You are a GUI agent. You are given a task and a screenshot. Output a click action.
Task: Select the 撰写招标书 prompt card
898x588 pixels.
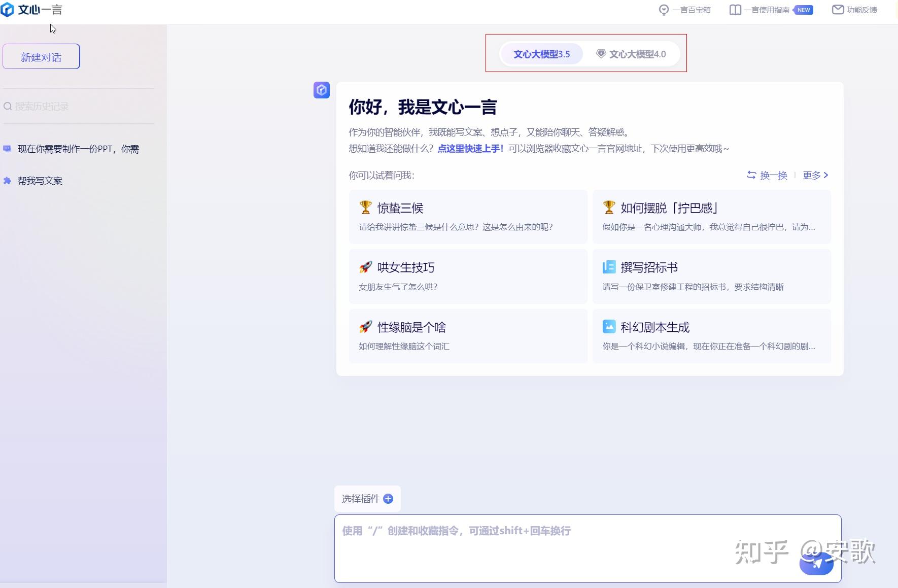(711, 276)
